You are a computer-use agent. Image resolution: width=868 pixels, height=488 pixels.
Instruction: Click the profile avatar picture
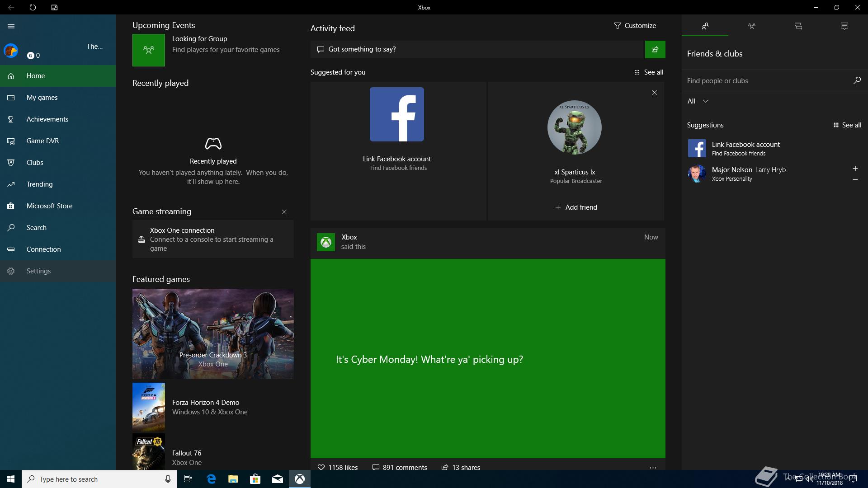click(x=11, y=51)
